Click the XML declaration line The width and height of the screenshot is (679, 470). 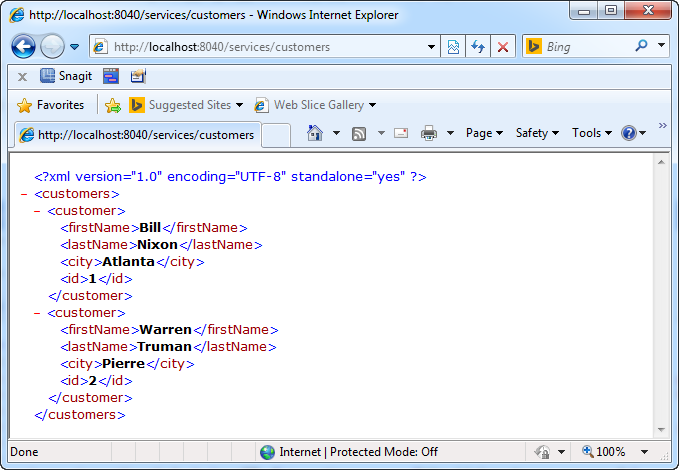tap(230, 177)
